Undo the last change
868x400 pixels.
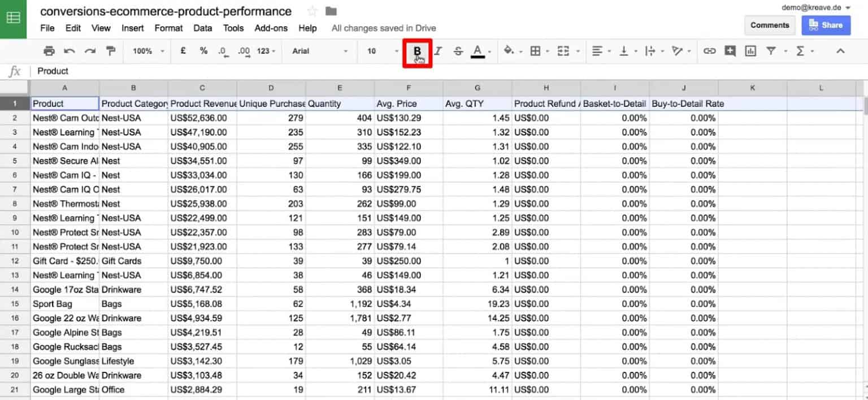point(68,51)
